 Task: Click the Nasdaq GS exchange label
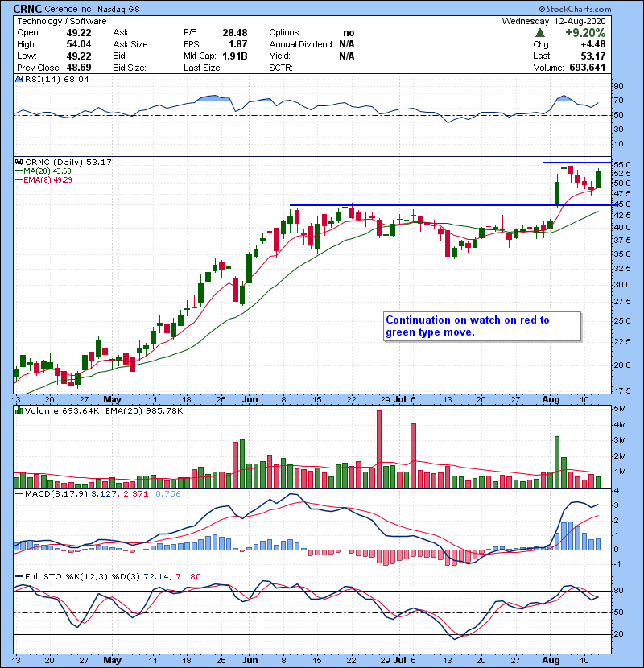pos(118,10)
